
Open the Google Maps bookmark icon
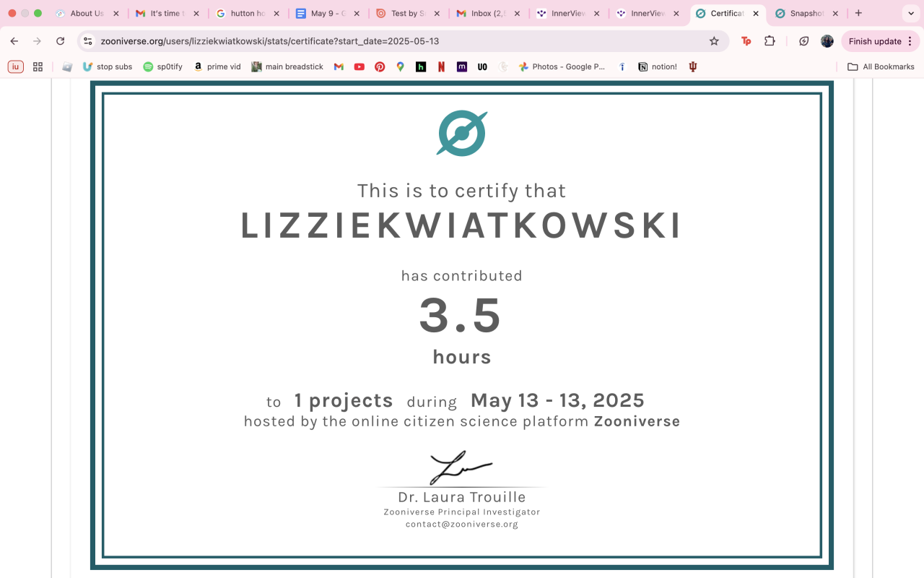[401, 66]
